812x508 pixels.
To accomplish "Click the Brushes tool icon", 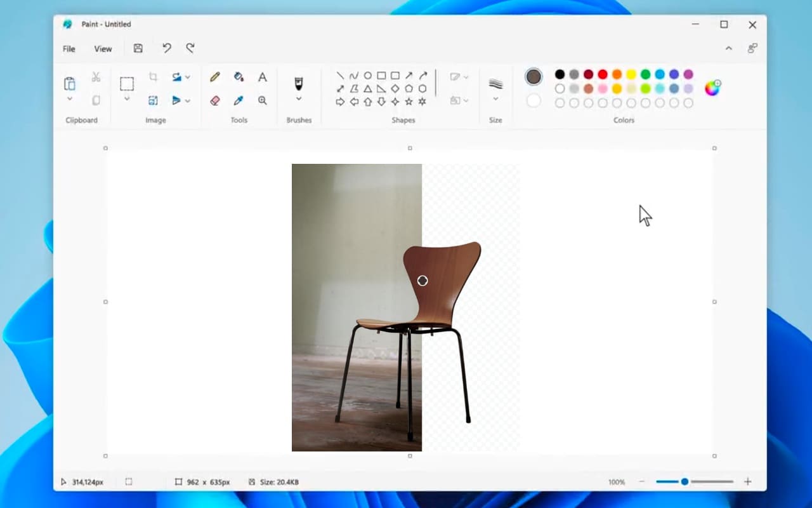I will pyautogui.click(x=299, y=83).
